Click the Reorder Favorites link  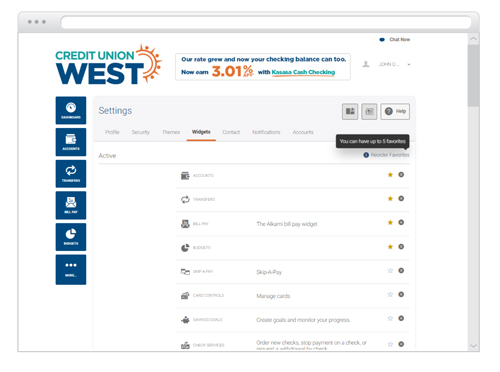pyautogui.click(x=390, y=155)
